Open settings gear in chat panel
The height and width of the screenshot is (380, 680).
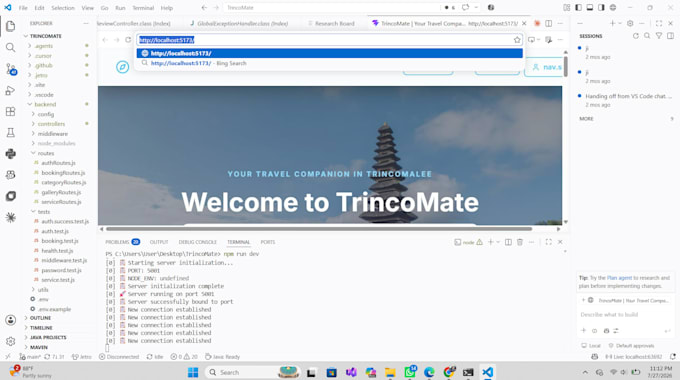click(x=630, y=23)
